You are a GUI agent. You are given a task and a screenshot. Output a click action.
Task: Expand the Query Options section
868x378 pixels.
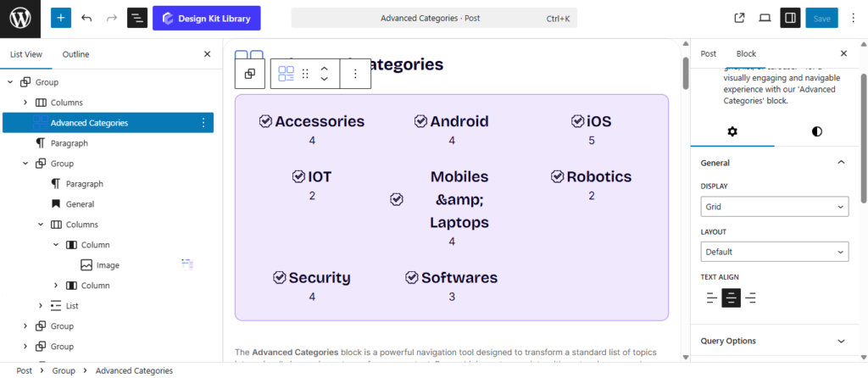(774, 341)
